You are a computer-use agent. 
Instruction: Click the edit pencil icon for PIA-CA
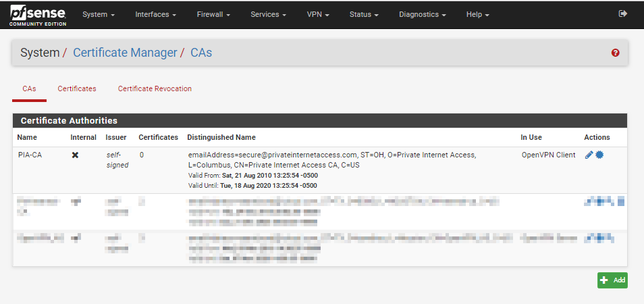589,155
